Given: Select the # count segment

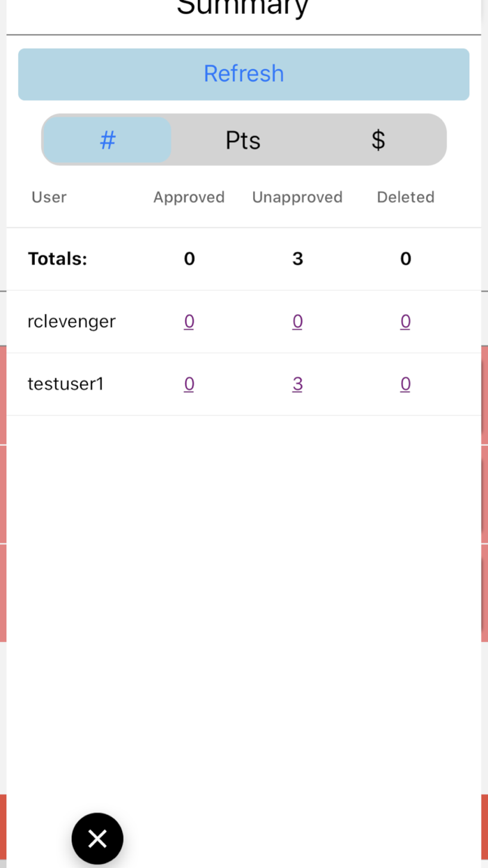Looking at the screenshot, I should (107, 140).
